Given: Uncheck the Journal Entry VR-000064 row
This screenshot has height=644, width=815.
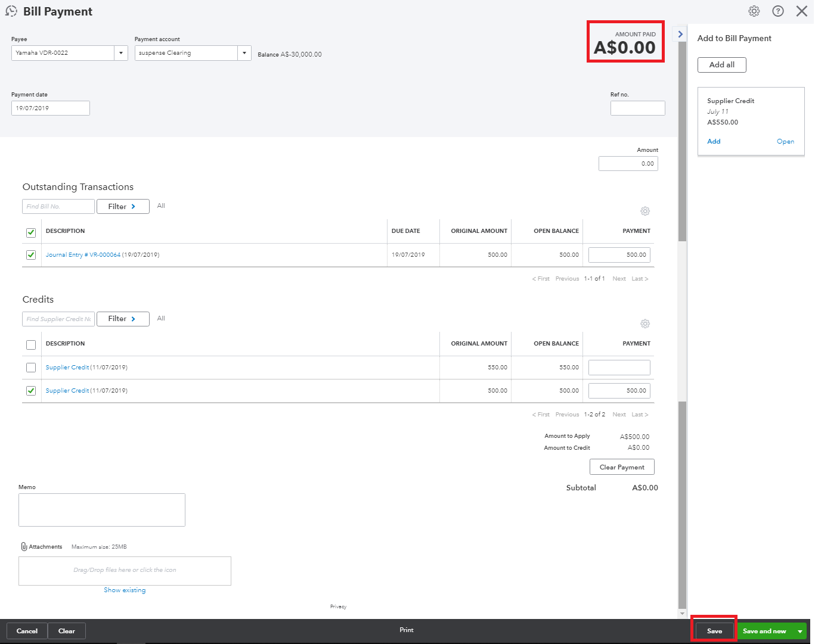Looking at the screenshot, I should point(31,255).
